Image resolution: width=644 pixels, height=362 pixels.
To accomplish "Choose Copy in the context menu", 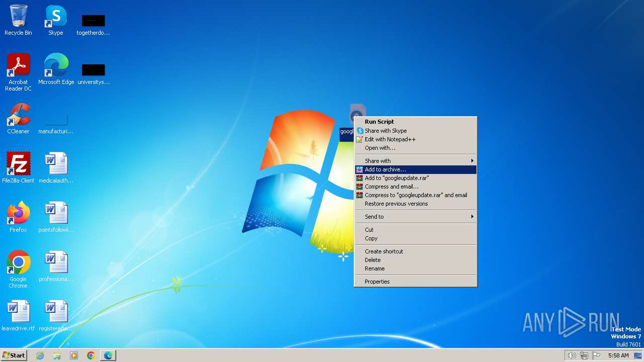I will [x=416, y=238].
